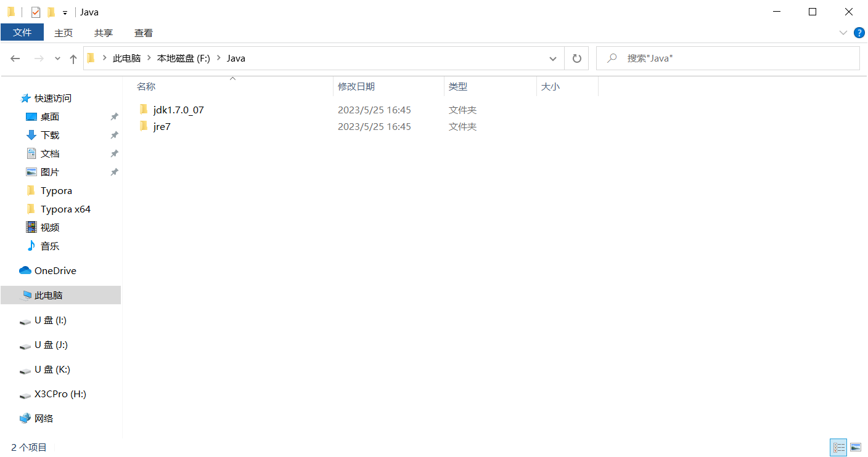Go forward with the right arrow button
868x457 pixels.
click(x=38, y=59)
